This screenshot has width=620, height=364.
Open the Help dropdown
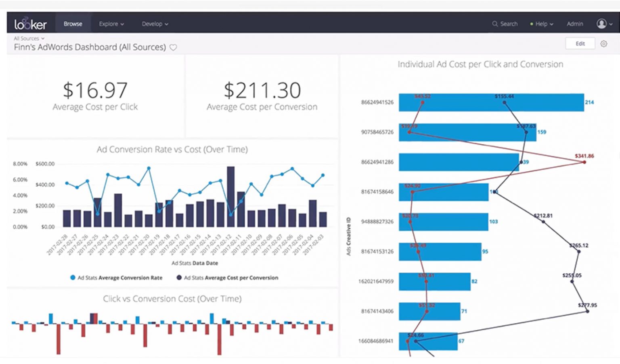[x=542, y=24]
